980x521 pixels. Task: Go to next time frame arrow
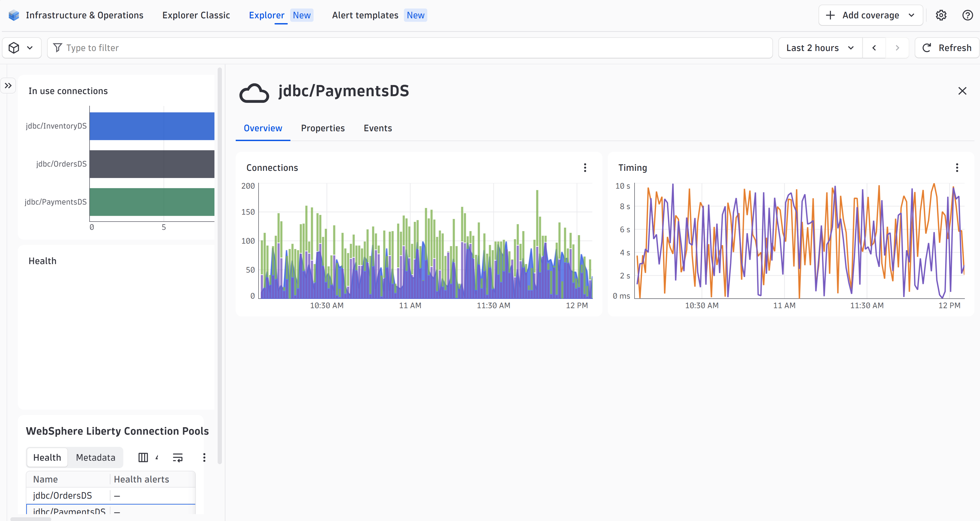(x=897, y=48)
